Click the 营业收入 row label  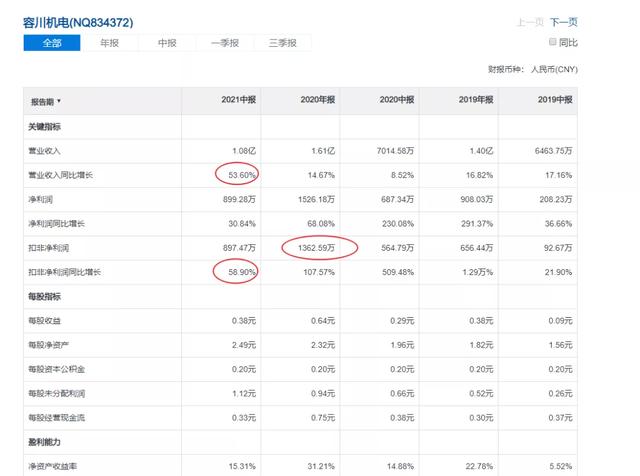[44, 151]
